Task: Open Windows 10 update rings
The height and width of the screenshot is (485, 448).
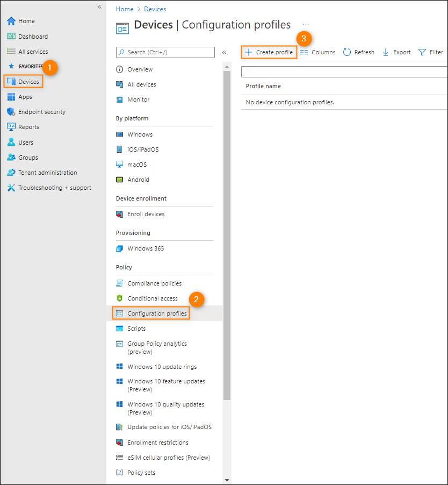Action: click(x=162, y=367)
